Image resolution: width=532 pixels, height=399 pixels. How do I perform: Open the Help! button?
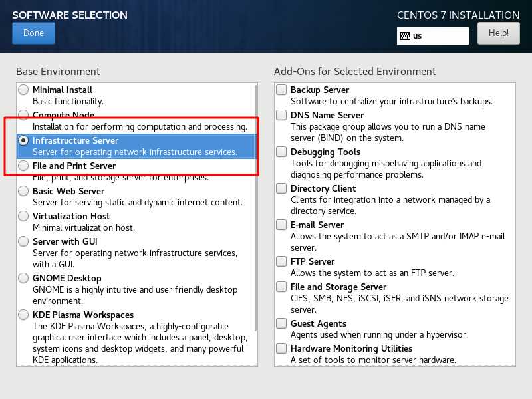498,33
